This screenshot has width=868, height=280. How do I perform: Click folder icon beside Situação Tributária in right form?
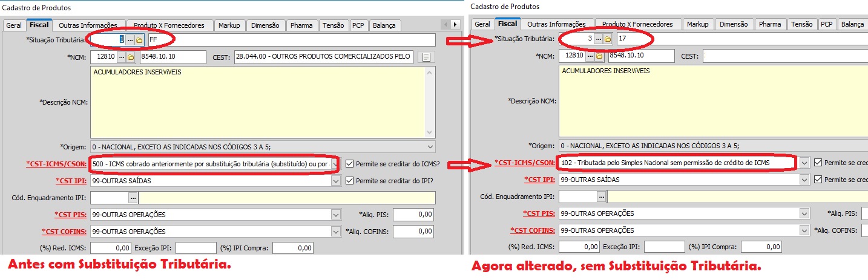click(x=608, y=39)
